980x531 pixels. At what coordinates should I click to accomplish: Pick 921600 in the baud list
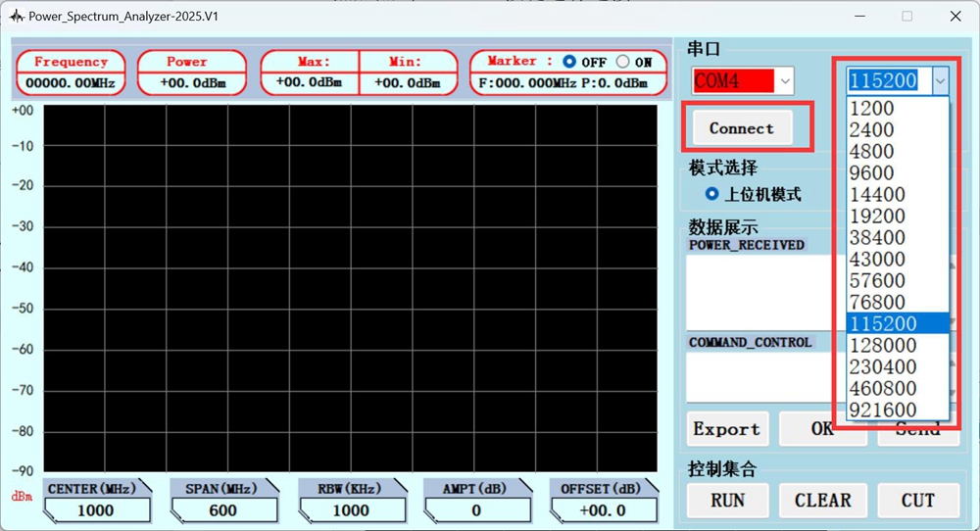[898, 410]
